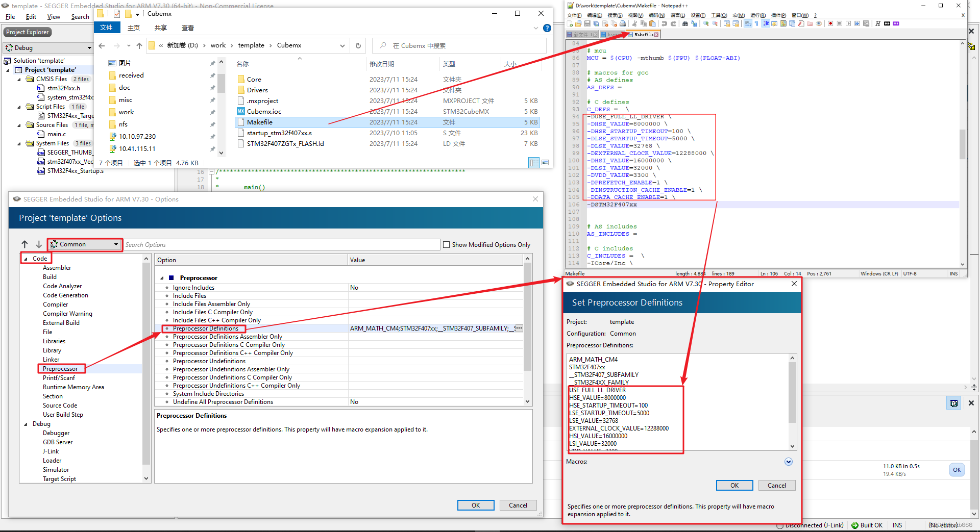Click inside the Search Options field
The width and height of the screenshot is (980, 532).
281,244
